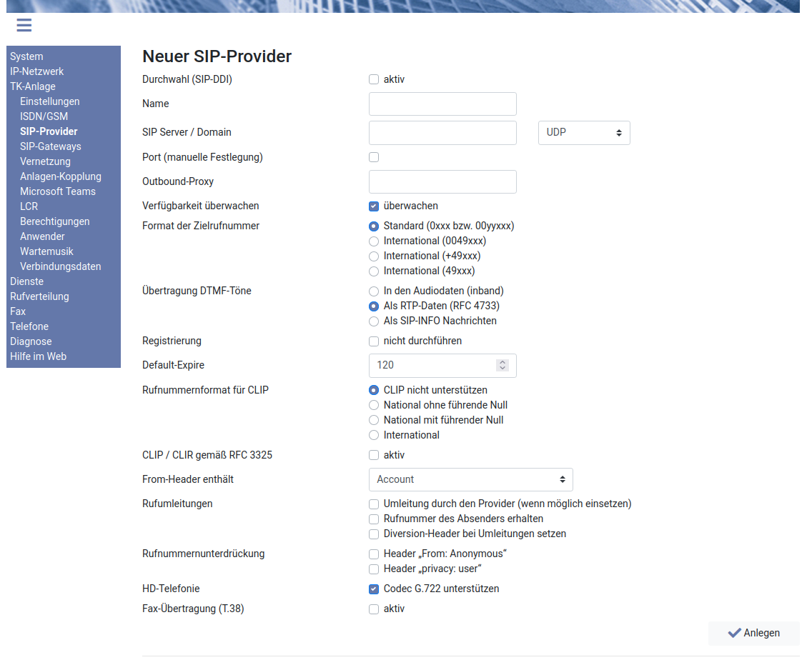Click the SIP Server / Domain field

click(x=442, y=132)
